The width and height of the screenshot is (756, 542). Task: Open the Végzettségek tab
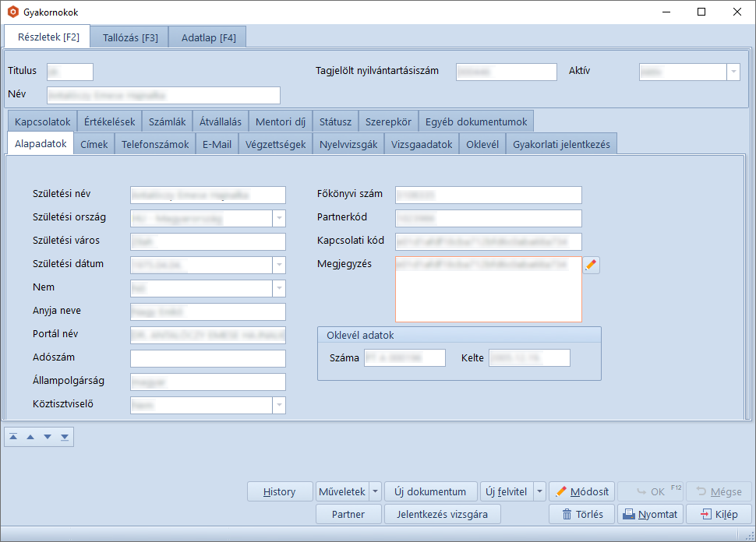point(275,144)
